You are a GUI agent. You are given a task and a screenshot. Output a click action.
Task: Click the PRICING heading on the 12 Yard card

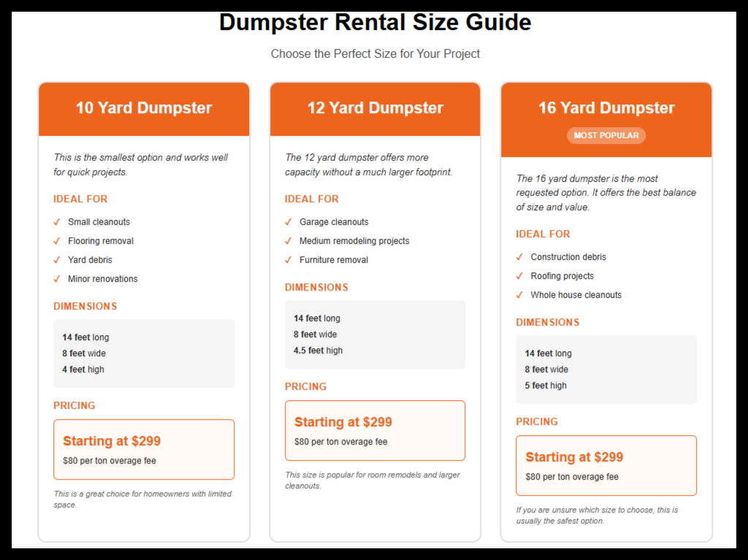pos(305,386)
